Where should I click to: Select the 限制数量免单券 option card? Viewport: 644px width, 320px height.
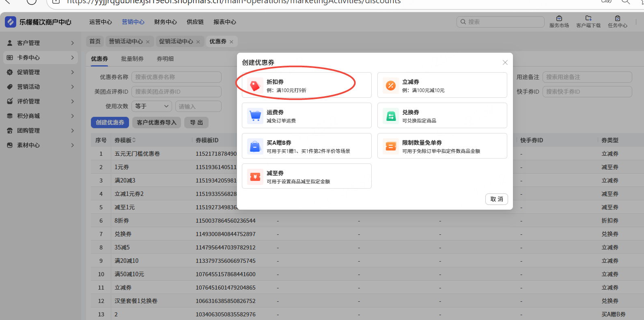(x=442, y=146)
